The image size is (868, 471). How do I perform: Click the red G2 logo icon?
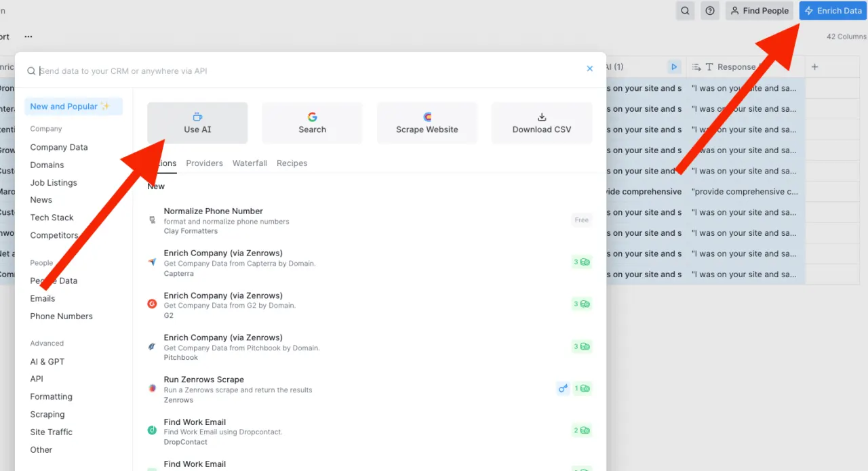click(x=152, y=304)
